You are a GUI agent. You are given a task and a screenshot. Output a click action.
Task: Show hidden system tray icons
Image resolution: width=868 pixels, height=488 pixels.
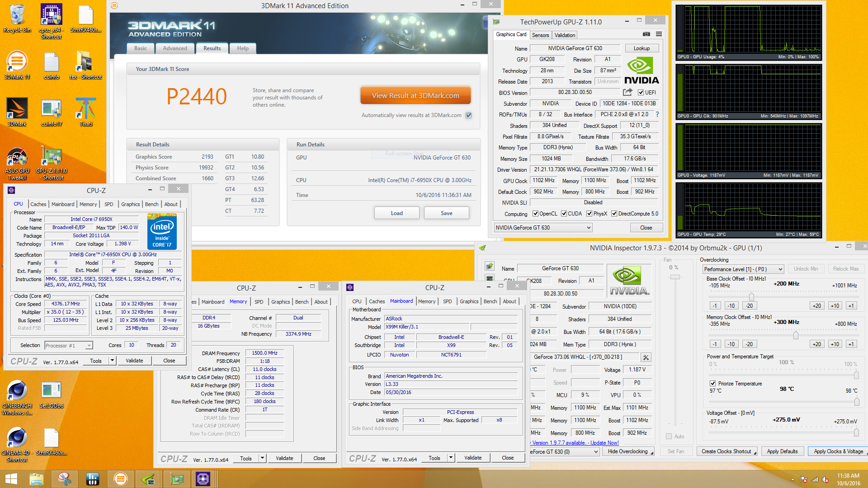tap(793, 479)
